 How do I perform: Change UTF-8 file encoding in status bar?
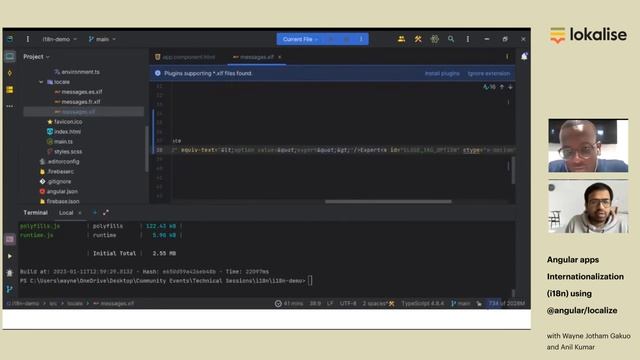(x=348, y=304)
